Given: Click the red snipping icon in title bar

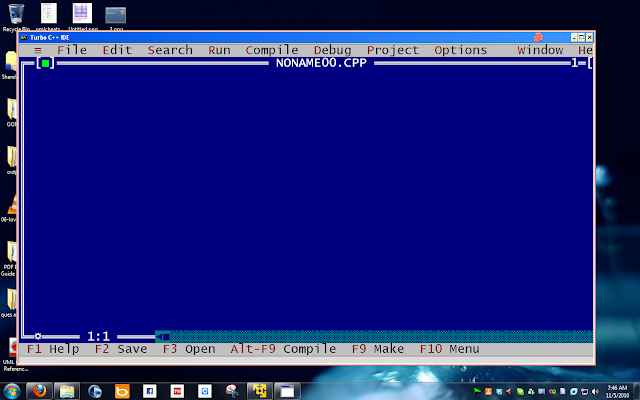Looking at the screenshot, I should click(x=538, y=38).
